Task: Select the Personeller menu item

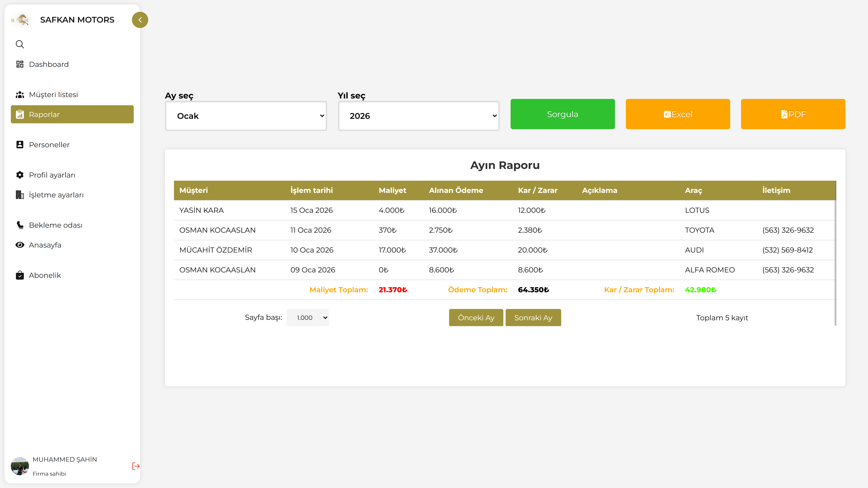Action: (x=49, y=145)
